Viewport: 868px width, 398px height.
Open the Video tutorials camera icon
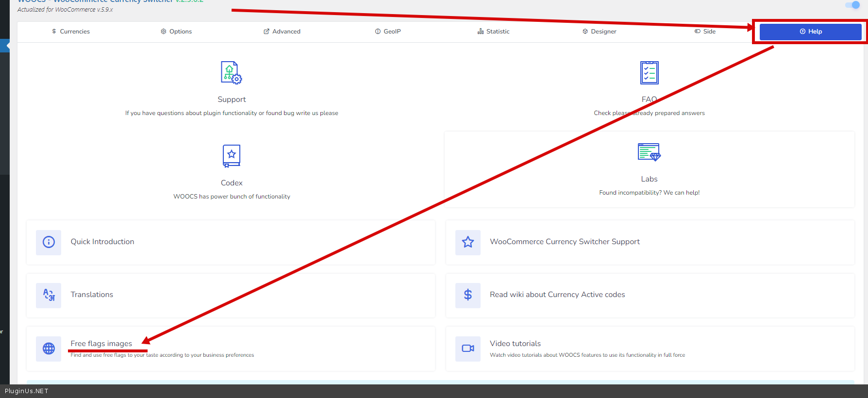(467, 348)
